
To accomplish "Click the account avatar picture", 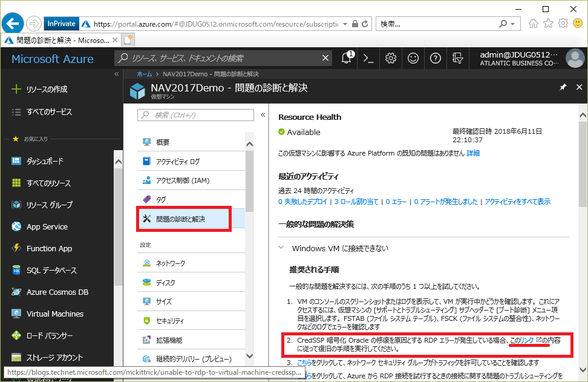I will [x=575, y=58].
